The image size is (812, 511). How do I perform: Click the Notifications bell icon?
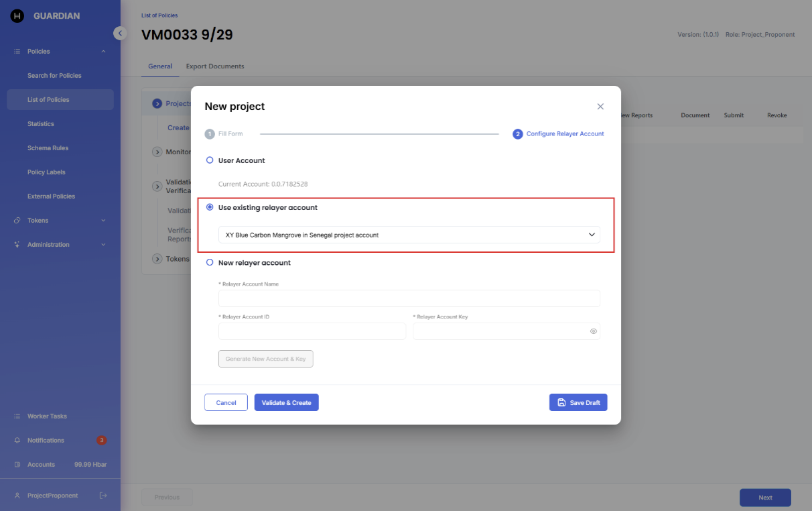(17, 441)
